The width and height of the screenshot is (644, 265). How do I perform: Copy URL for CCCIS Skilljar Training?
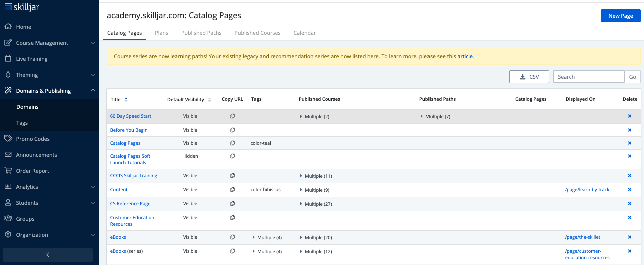pos(232,176)
